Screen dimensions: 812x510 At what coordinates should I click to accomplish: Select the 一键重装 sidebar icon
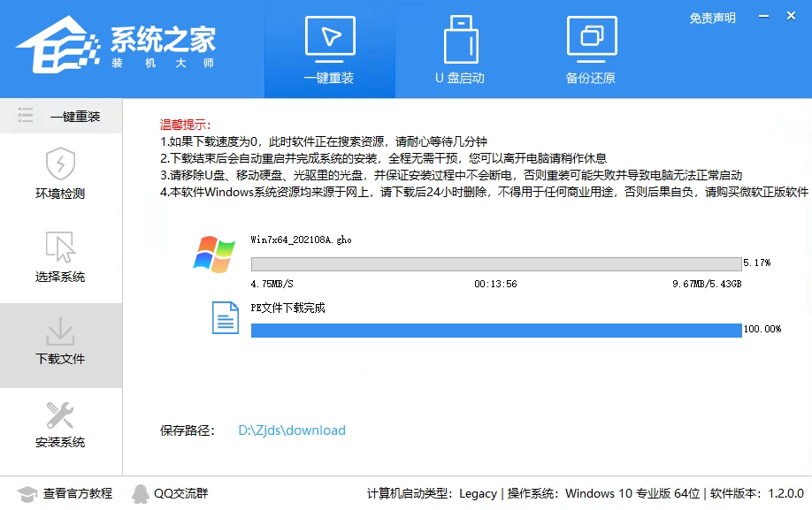pyautogui.click(x=60, y=115)
